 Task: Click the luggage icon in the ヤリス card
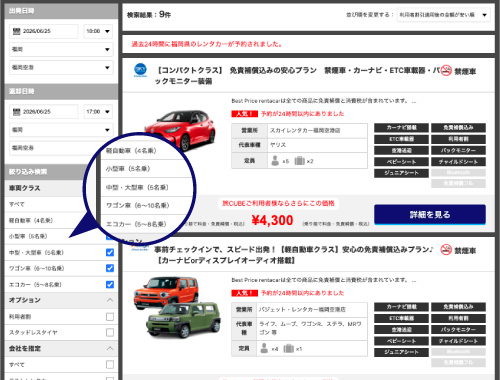299,161
